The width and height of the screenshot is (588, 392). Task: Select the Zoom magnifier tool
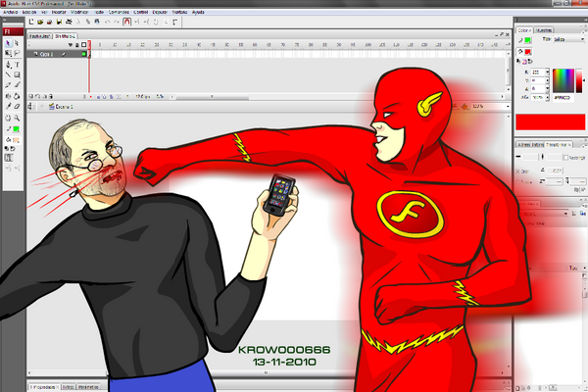(x=17, y=118)
